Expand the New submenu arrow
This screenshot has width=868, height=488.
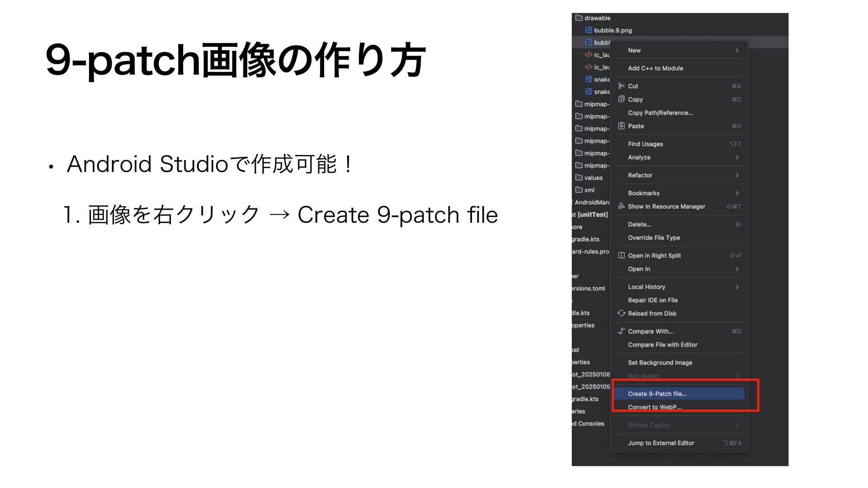click(x=737, y=50)
